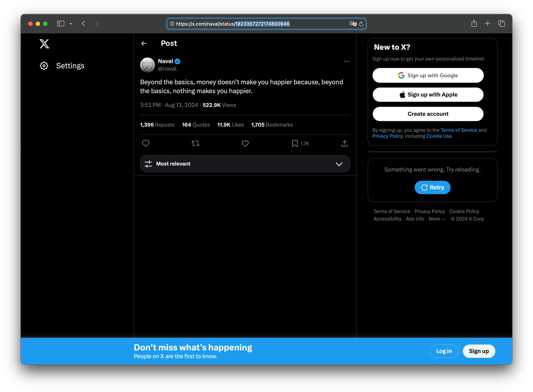533x392 pixels.
Task: Click the "New to X?" heading
Action: click(392, 47)
